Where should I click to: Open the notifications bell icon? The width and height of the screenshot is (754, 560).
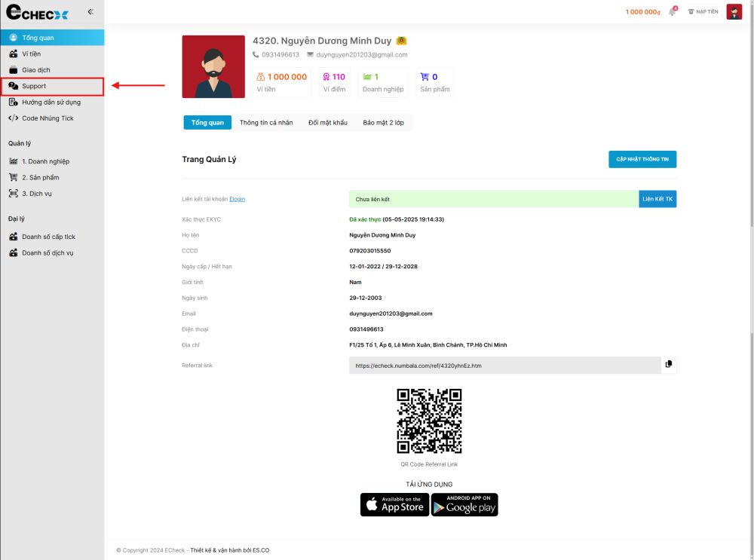pos(672,12)
